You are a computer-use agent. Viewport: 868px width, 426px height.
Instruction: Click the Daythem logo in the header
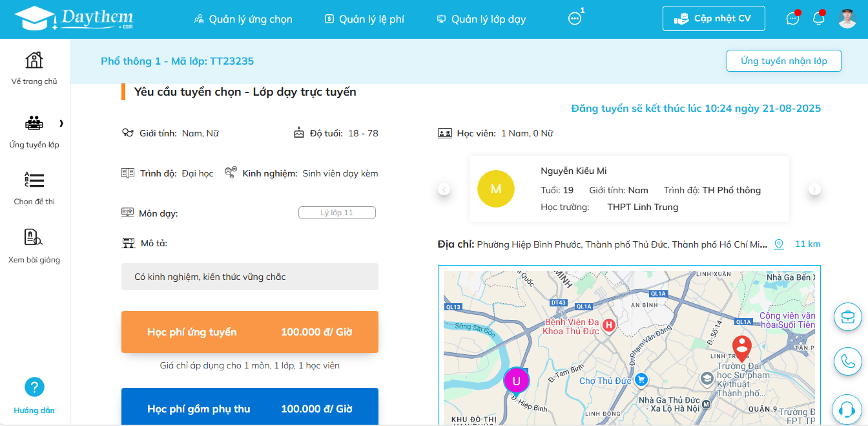click(73, 19)
